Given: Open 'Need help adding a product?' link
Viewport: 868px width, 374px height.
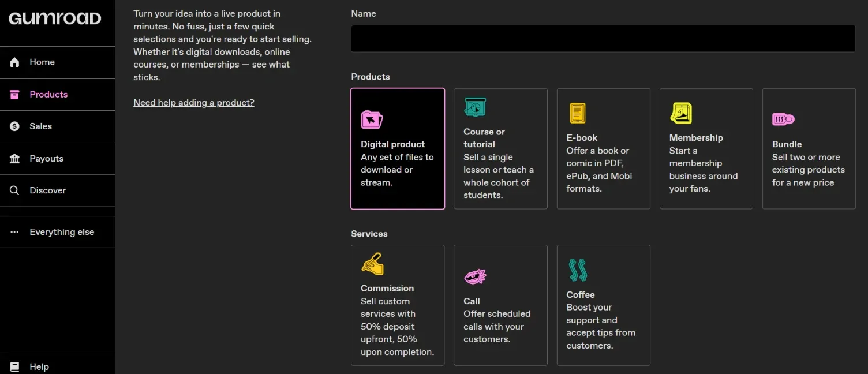Looking at the screenshot, I should coord(194,103).
